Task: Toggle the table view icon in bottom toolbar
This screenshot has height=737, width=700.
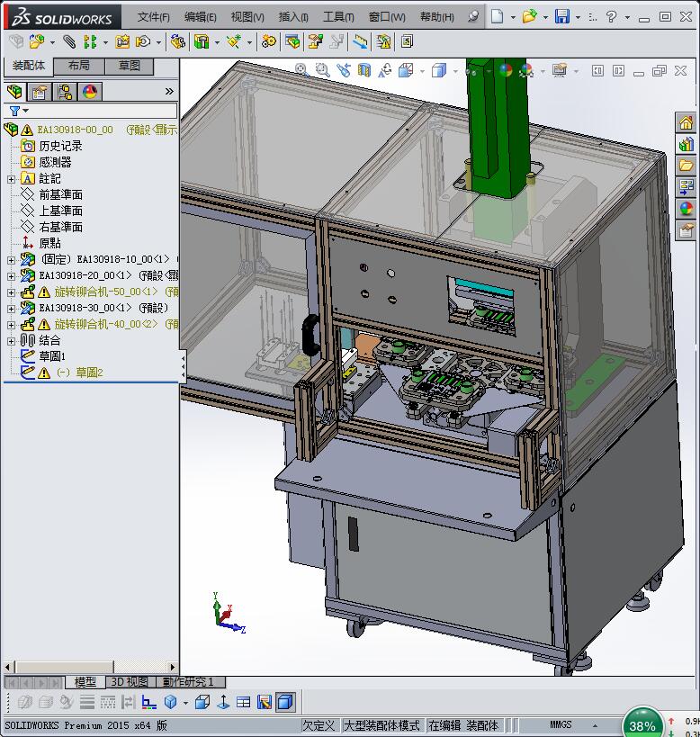Action: (x=243, y=702)
